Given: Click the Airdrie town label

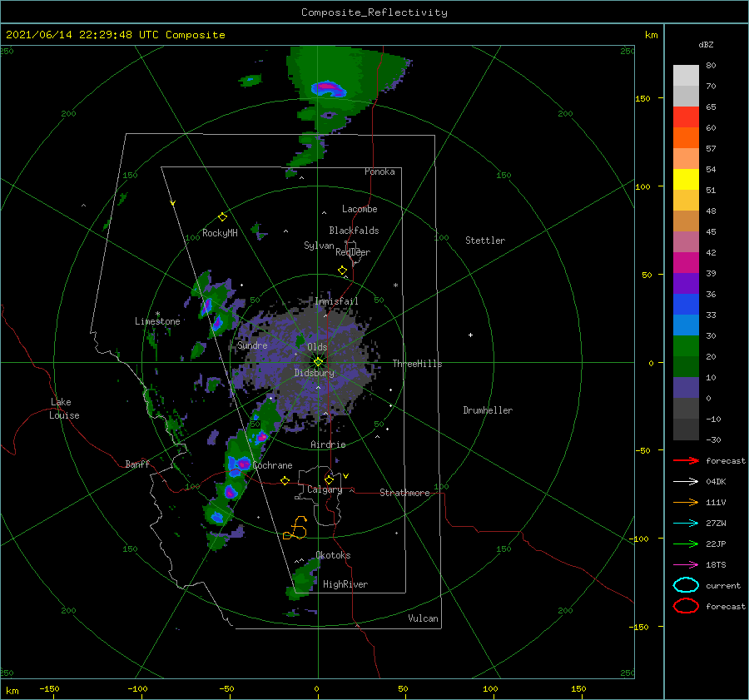Looking at the screenshot, I should pyautogui.click(x=328, y=444).
